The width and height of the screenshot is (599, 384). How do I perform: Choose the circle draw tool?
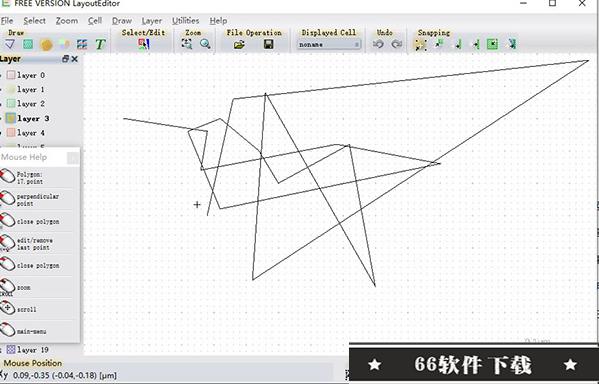[46, 45]
